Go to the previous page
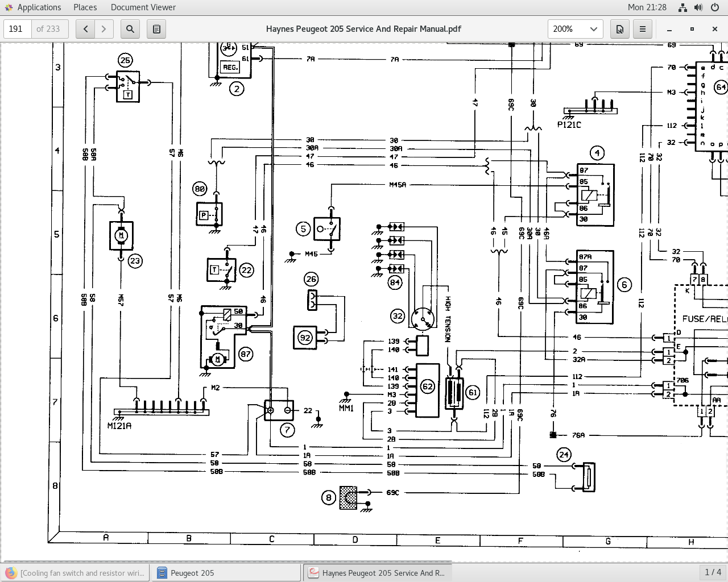 click(x=86, y=29)
